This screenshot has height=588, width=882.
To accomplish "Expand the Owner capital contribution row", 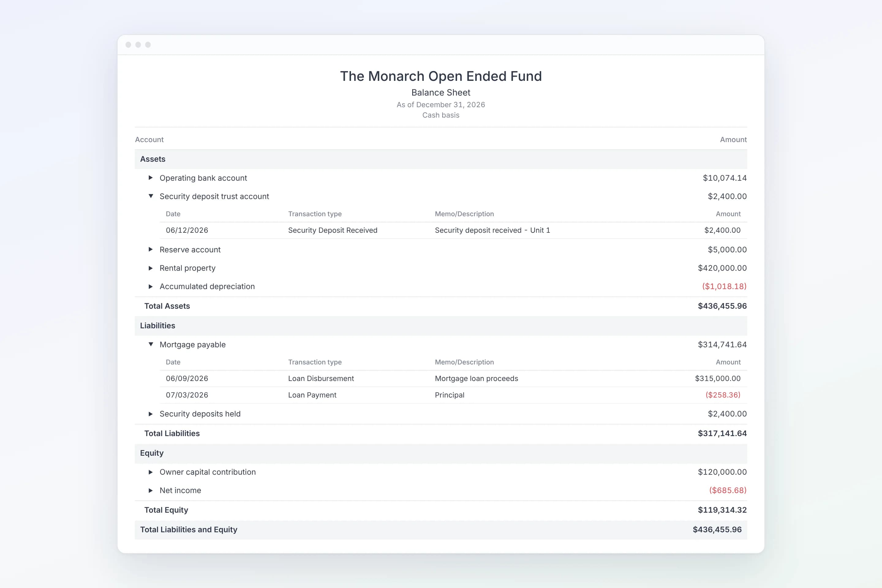I will point(150,472).
